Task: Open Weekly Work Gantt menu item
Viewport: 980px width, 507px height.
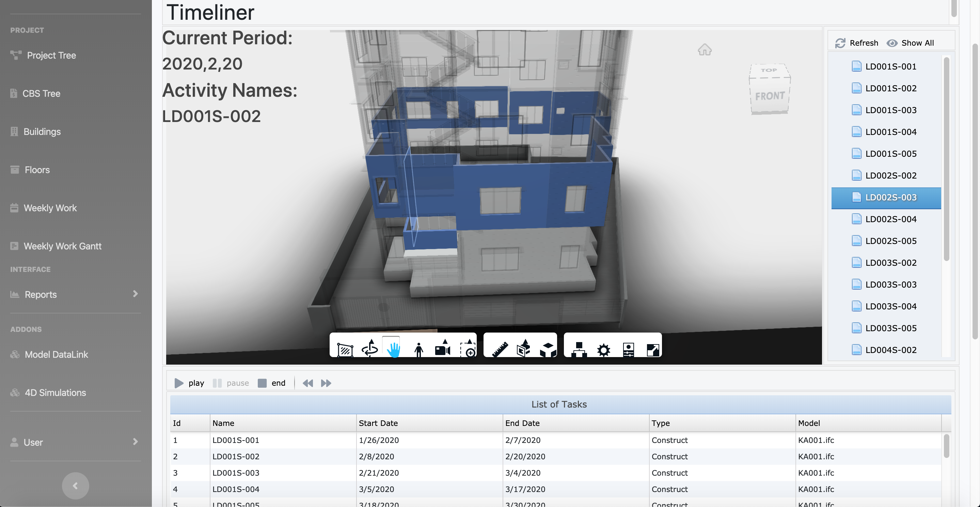Action: coord(62,246)
